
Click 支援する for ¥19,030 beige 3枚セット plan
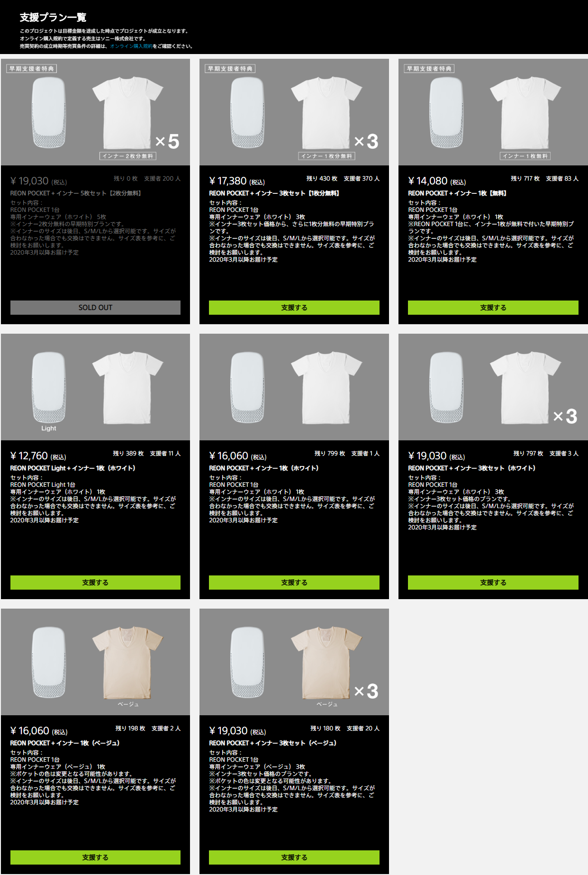[294, 857]
